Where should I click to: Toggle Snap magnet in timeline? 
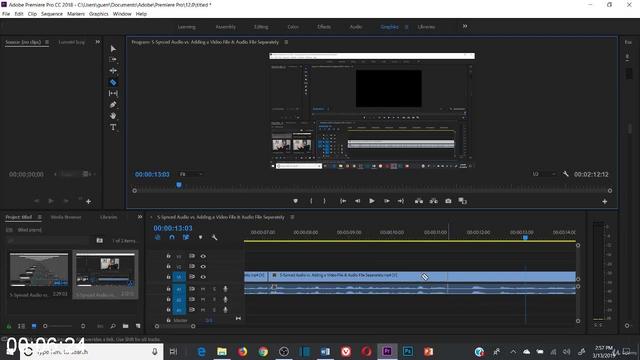click(172, 237)
